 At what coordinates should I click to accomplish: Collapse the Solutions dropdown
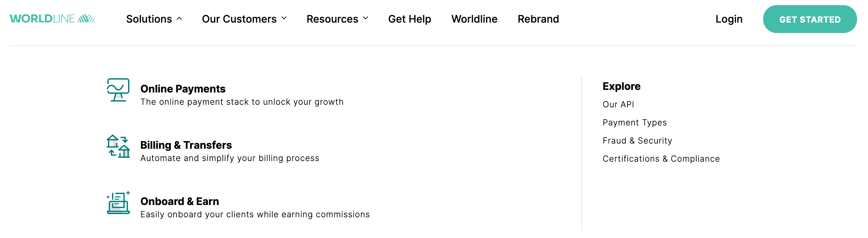click(x=154, y=19)
